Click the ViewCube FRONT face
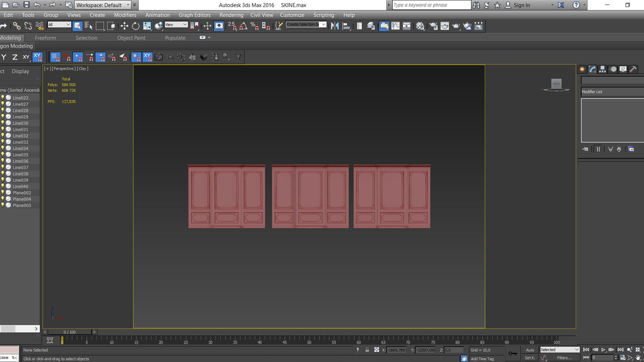 tap(556, 83)
